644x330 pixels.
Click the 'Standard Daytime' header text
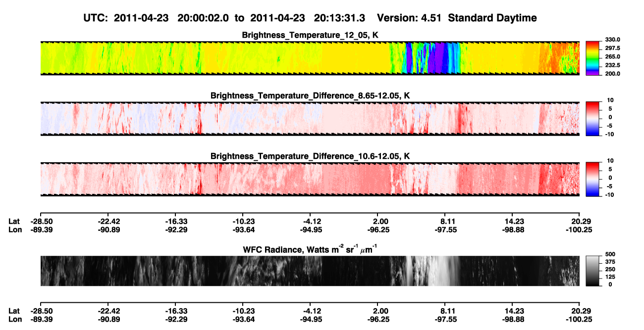click(492, 18)
